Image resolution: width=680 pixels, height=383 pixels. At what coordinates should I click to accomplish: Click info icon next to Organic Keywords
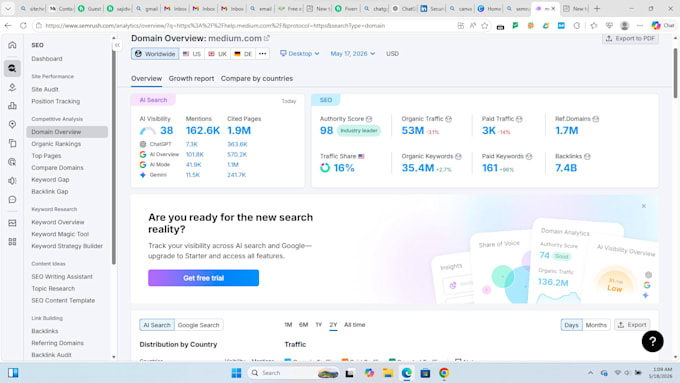tap(458, 157)
